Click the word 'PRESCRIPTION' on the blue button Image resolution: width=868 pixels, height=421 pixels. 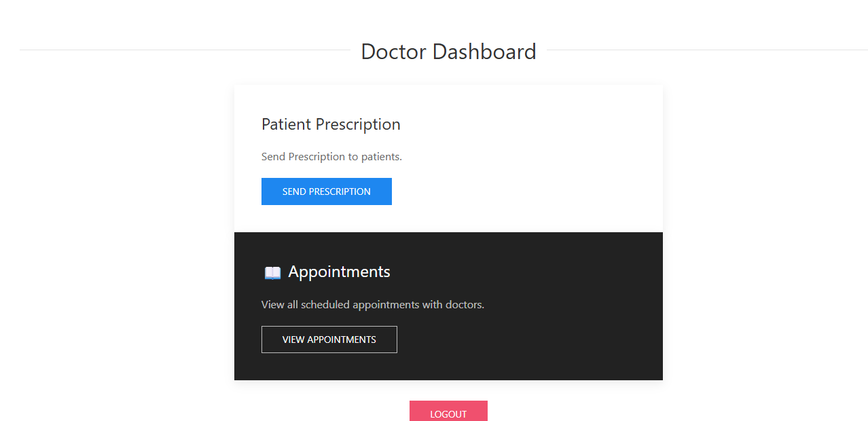[x=340, y=191]
